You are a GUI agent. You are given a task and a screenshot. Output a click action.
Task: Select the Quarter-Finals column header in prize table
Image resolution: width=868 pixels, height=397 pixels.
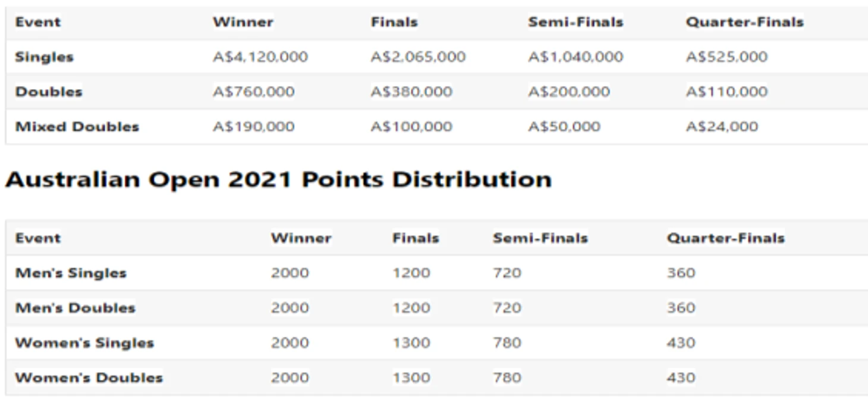click(744, 23)
